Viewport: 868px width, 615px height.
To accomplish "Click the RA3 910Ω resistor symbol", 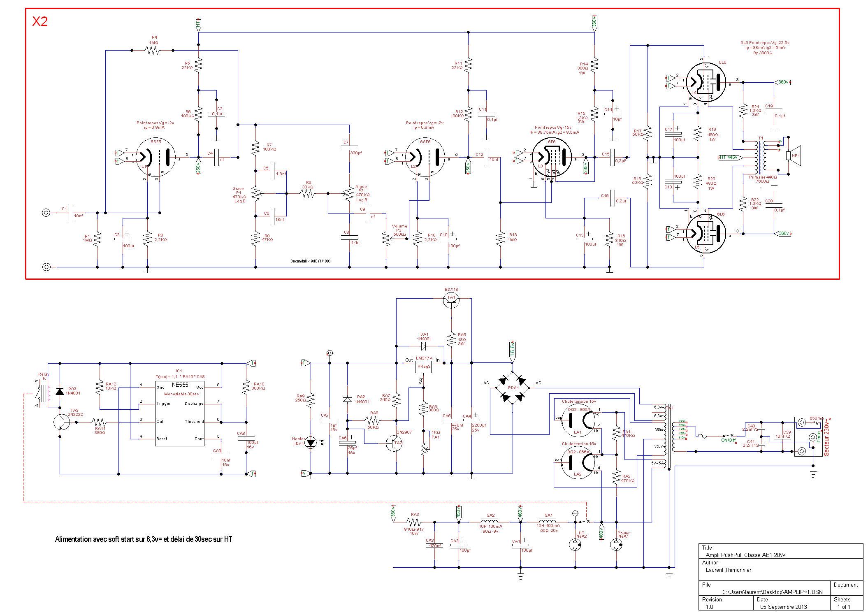I will (414, 522).
